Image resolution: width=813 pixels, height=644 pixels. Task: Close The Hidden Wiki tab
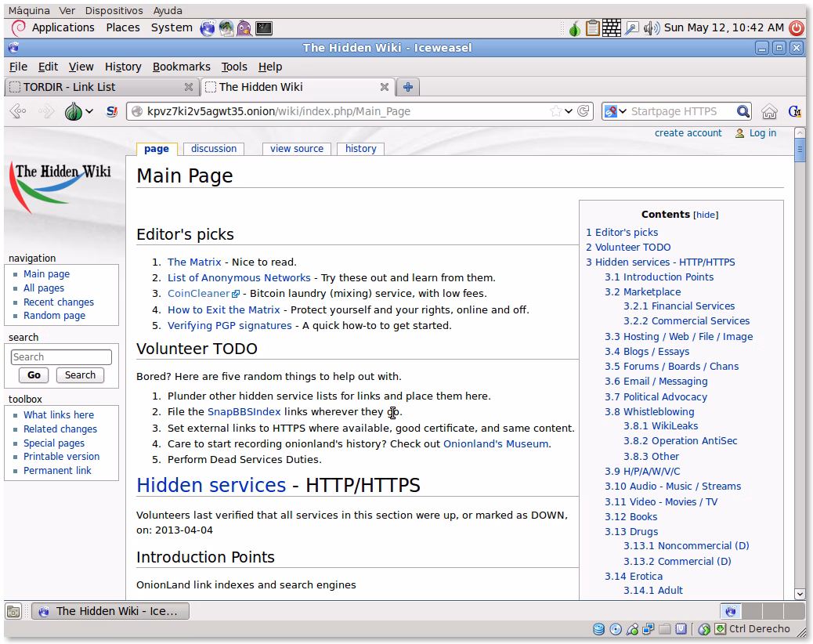(x=385, y=87)
